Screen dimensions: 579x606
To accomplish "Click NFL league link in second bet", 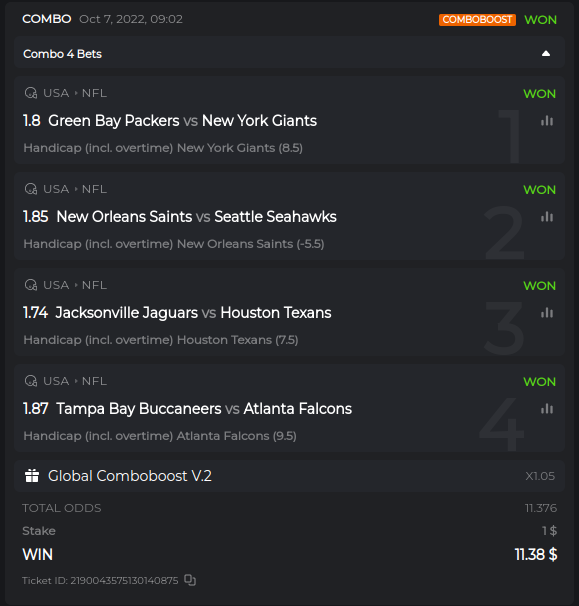I will click(94, 189).
